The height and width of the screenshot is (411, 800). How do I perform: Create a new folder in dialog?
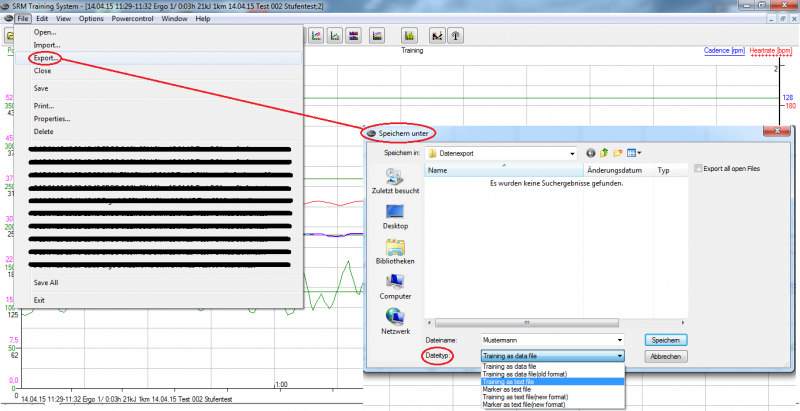pos(618,153)
